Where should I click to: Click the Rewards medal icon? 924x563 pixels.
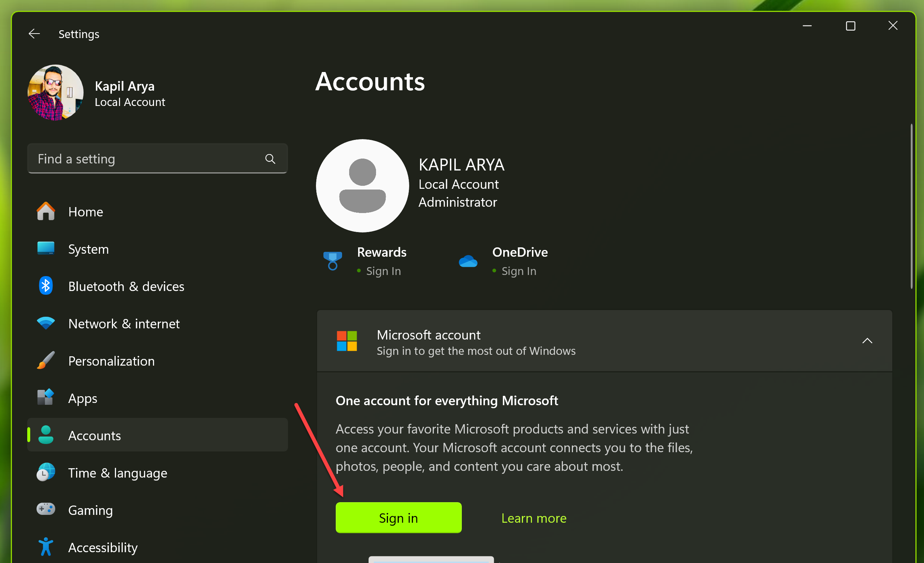(332, 261)
